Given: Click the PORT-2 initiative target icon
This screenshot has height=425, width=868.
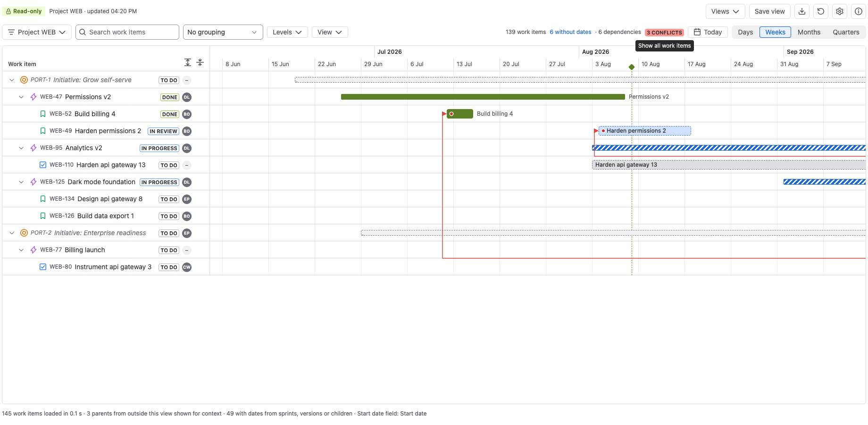Looking at the screenshot, I should point(24,233).
